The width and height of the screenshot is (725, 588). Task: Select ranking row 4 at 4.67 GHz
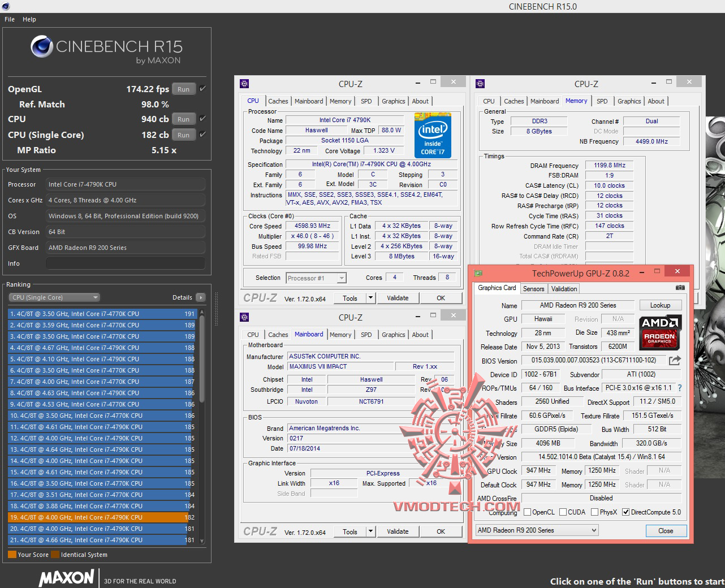102,348
